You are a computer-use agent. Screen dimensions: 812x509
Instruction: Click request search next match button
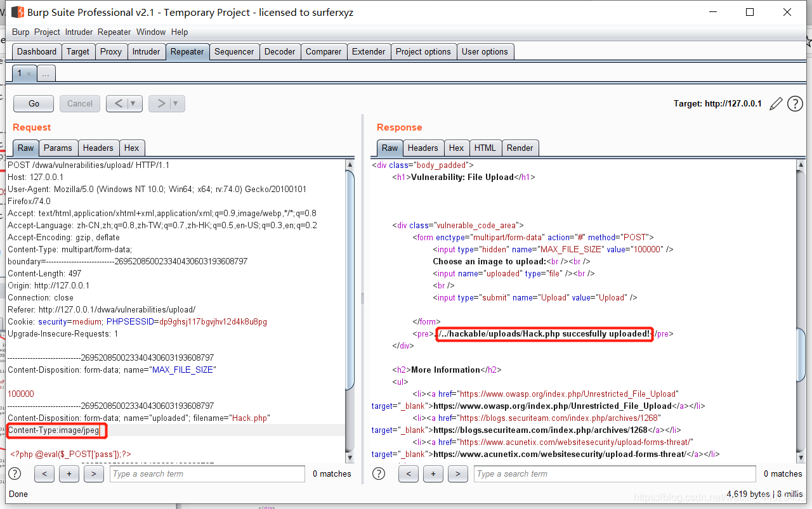click(x=94, y=474)
